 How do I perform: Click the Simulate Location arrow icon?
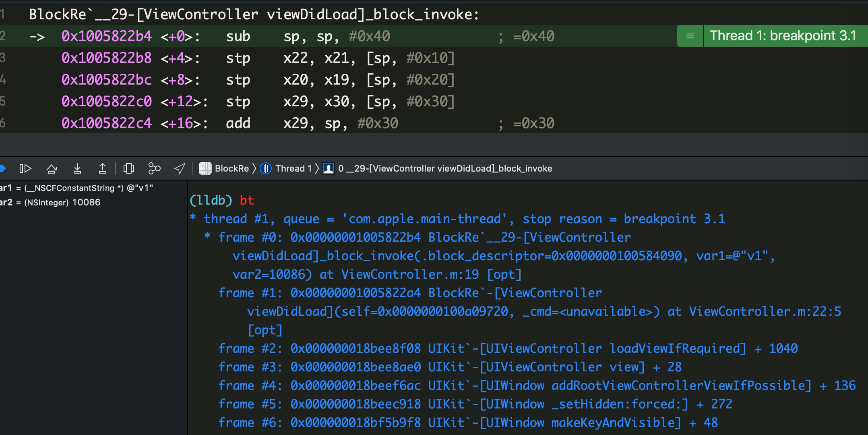pos(180,168)
